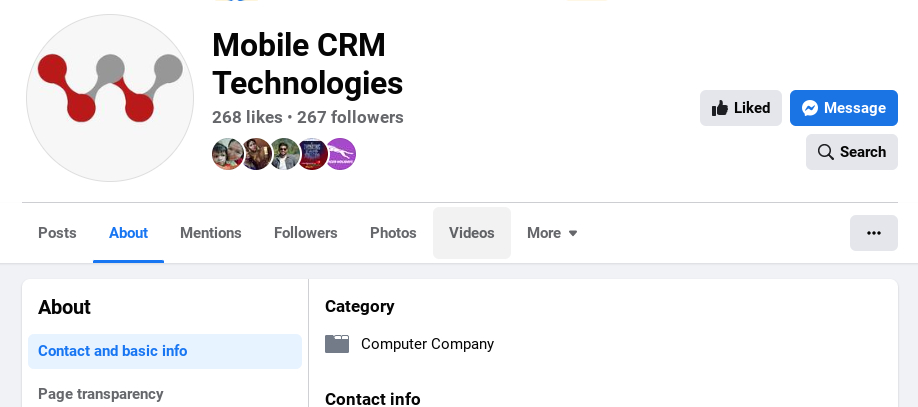Switch to the Posts tab
This screenshot has height=407, width=918.
point(57,233)
